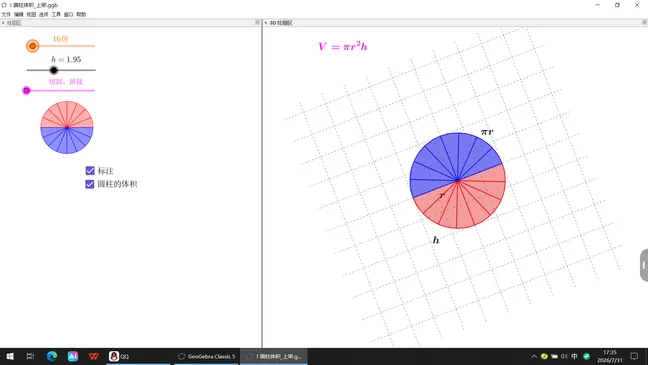Click the battery tray icon
This screenshot has height=365, width=648.
pos(555,356)
